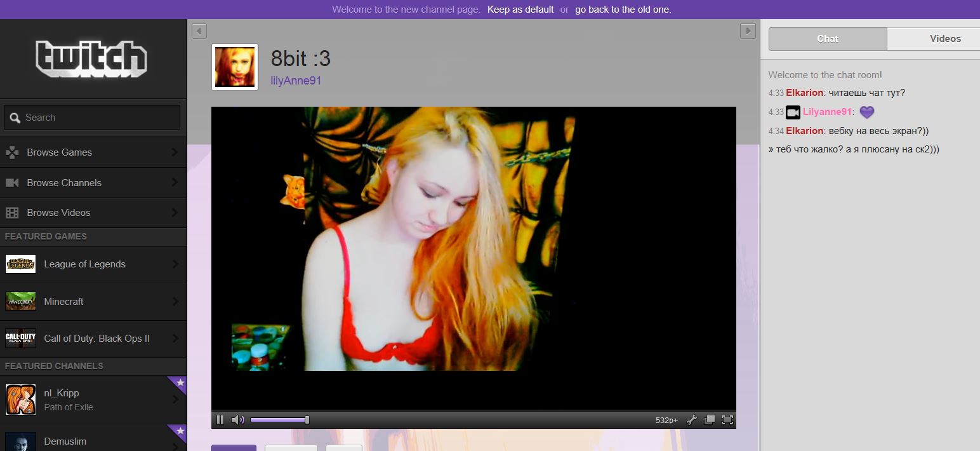980x451 pixels.
Task: Click the Browse Videos film icon
Action: coord(12,213)
